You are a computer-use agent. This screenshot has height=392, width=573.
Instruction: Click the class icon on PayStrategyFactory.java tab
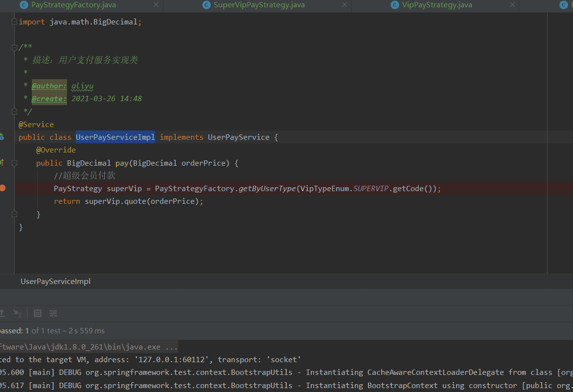coord(24,5)
